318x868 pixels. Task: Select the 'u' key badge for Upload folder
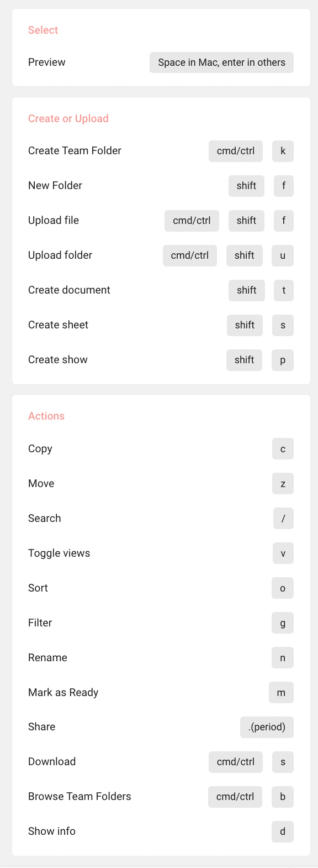(x=283, y=255)
